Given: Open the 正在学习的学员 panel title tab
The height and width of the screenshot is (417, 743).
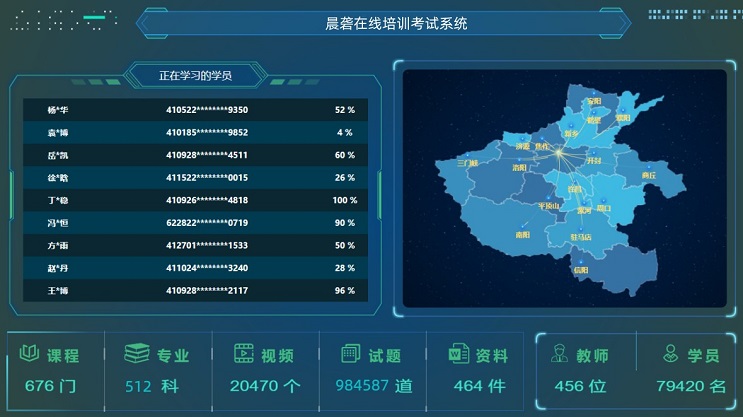Looking at the screenshot, I should coord(195,75).
